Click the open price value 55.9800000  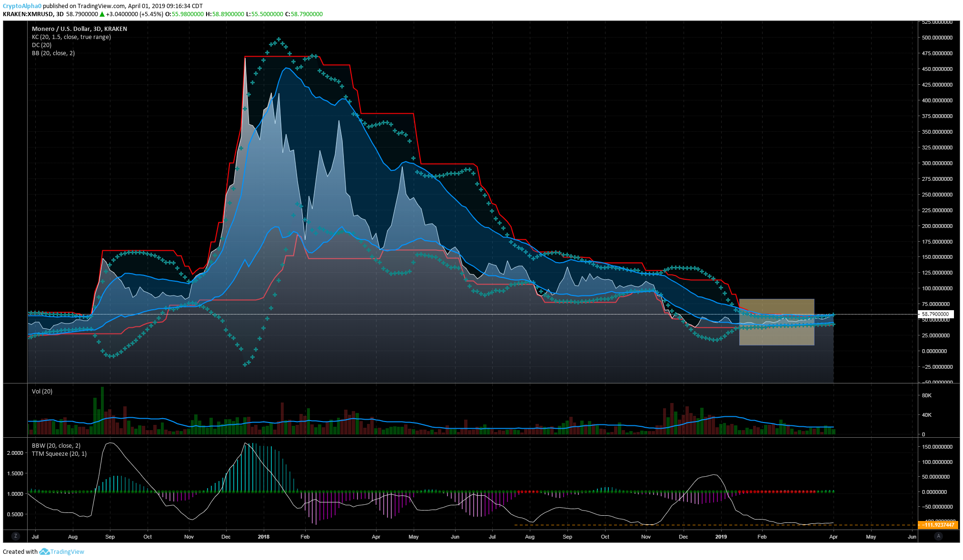click(x=188, y=14)
